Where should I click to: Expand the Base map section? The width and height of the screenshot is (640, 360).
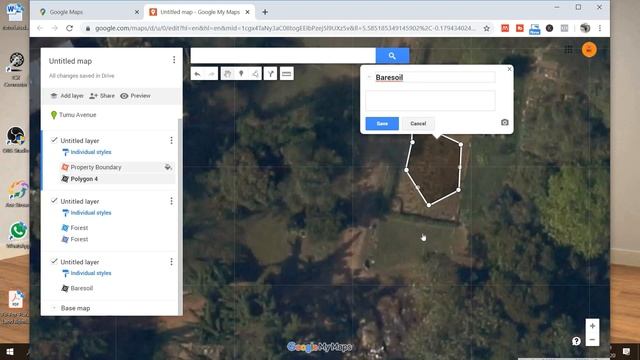click(x=53, y=308)
